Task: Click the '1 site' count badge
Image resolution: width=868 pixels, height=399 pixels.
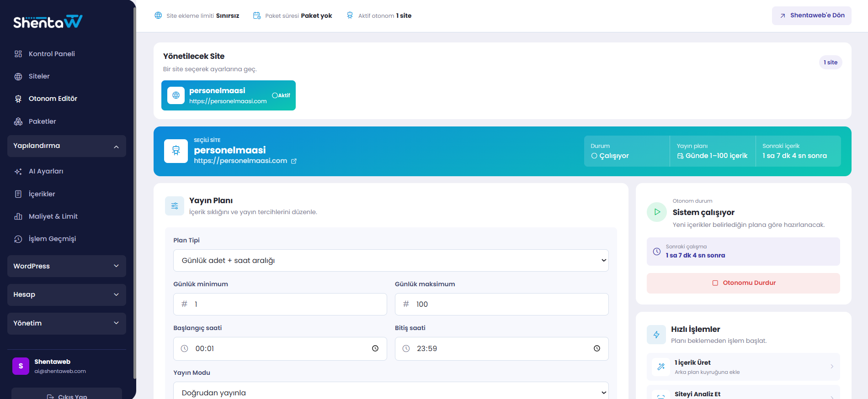Action: [x=831, y=63]
